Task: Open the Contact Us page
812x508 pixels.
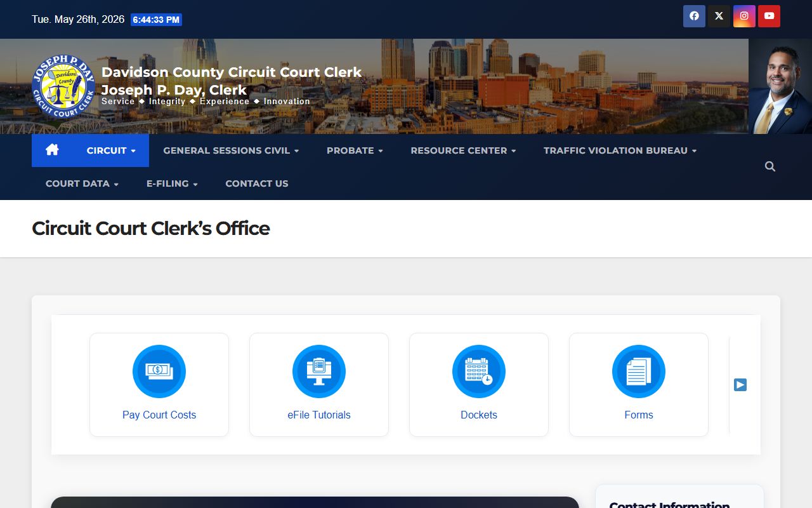Action: 257,184
